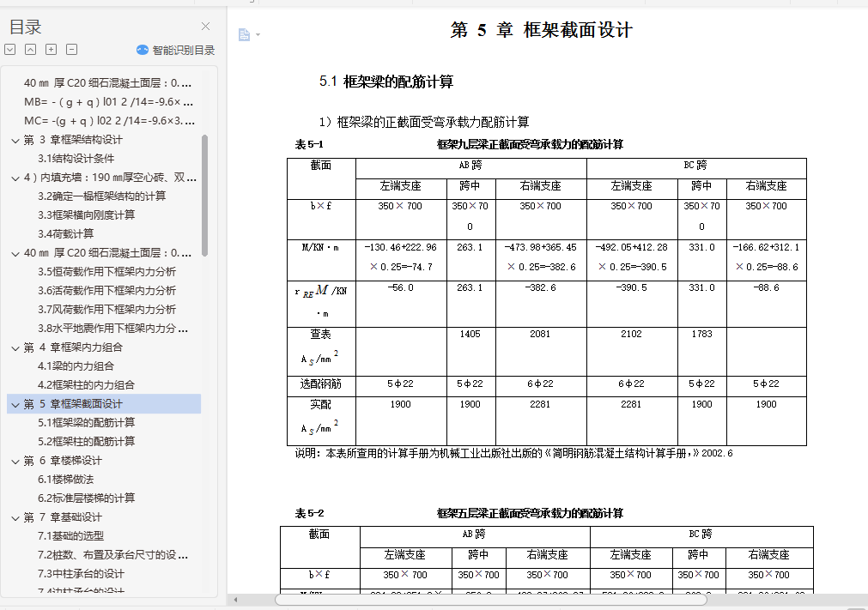Close the 目录 outline panel
Viewport: 868px width, 610px height.
[x=205, y=26]
